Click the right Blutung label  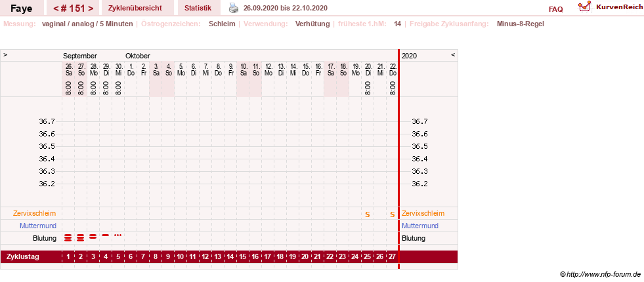414,238
